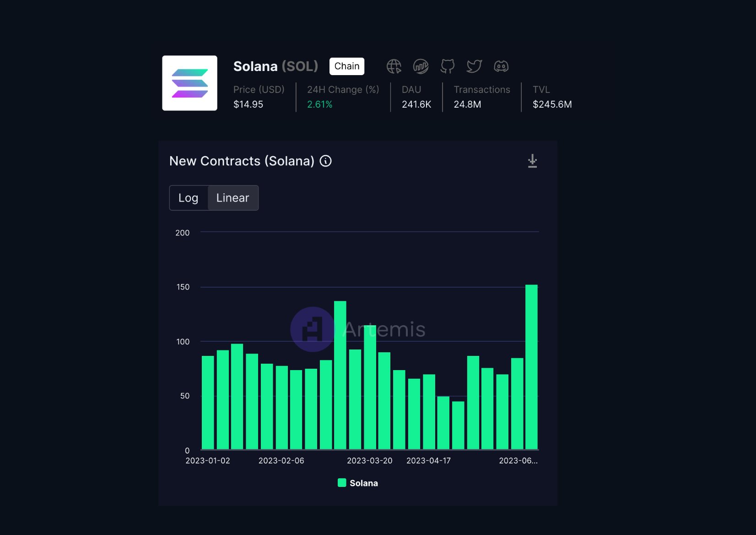
Task: Switch chart scale to Linear
Action: coord(232,198)
